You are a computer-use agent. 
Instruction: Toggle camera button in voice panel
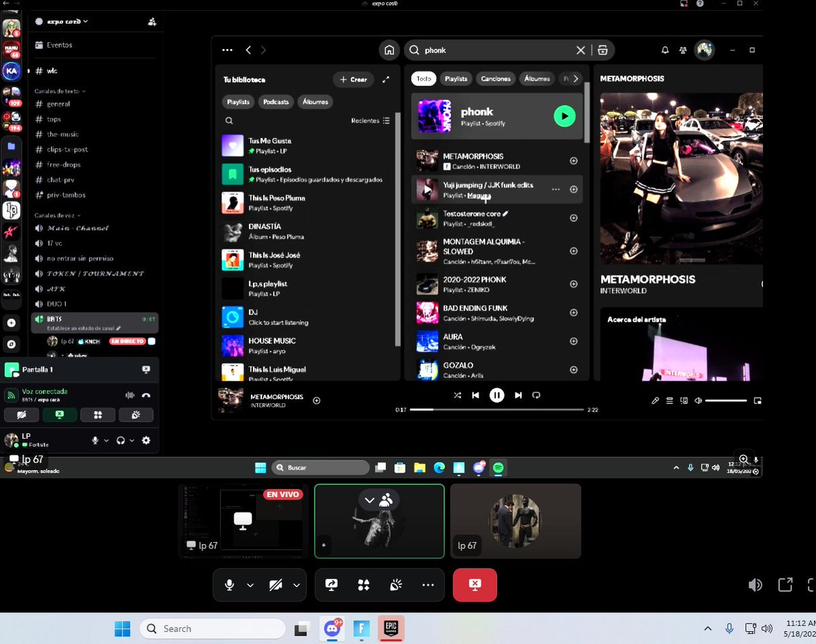coord(21,415)
